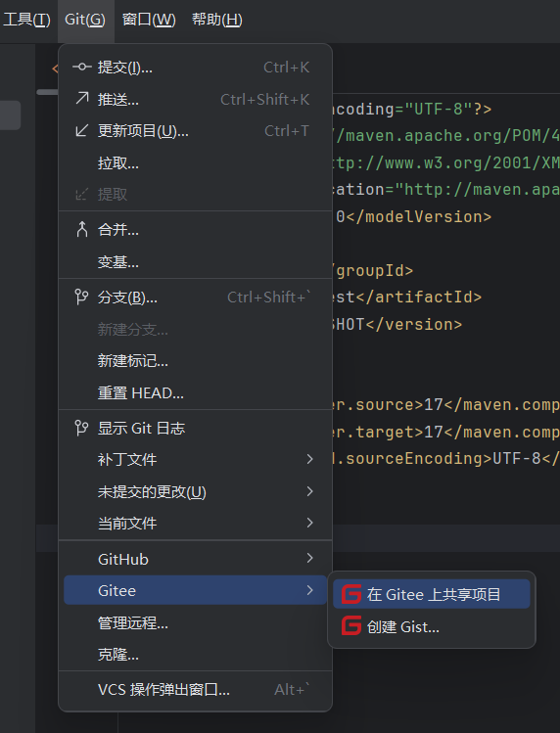Screen dimensions: 560x733
Task: Click the version closing tag in editor
Action: (413, 325)
